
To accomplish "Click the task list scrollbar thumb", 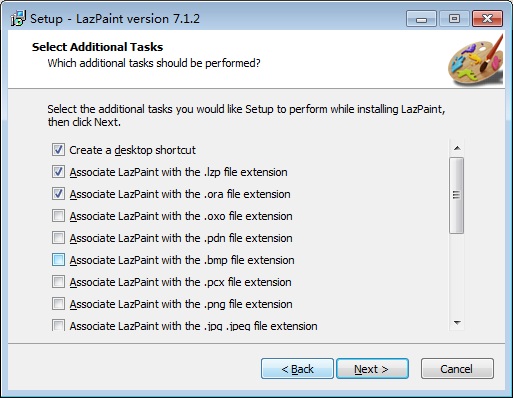I will pyautogui.click(x=456, y=195).
